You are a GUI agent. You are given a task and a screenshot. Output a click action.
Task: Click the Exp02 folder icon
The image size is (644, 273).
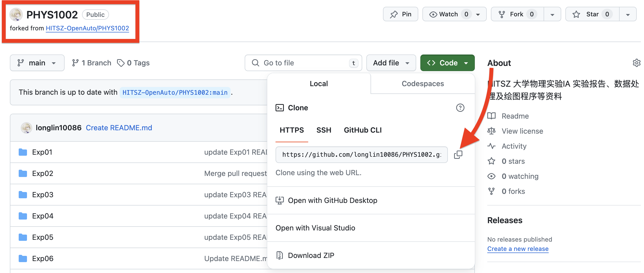pyautogui.click(x=23, y=173)
